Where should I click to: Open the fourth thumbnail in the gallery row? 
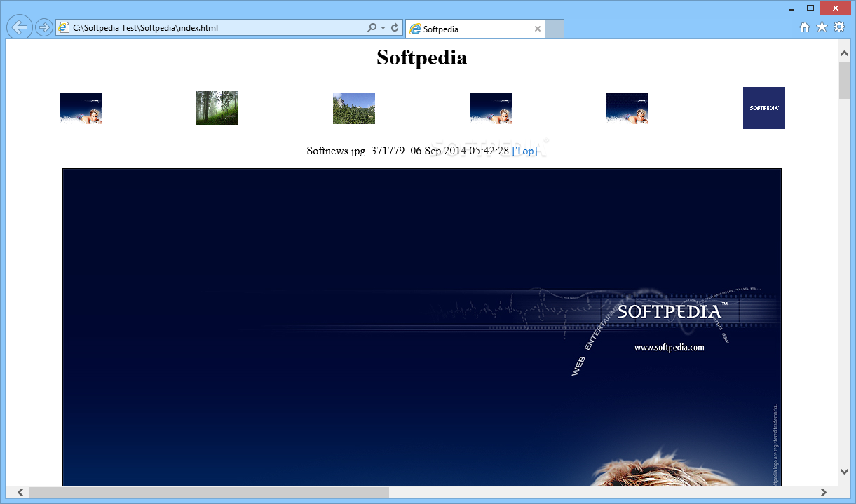[x=491, y=108]
